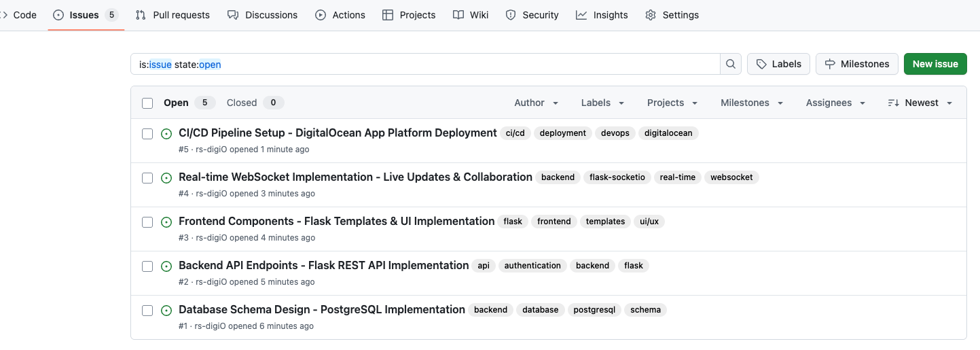Click the green New issue button
The height and width of the screenshot is (350, 980).
(935, 64)
